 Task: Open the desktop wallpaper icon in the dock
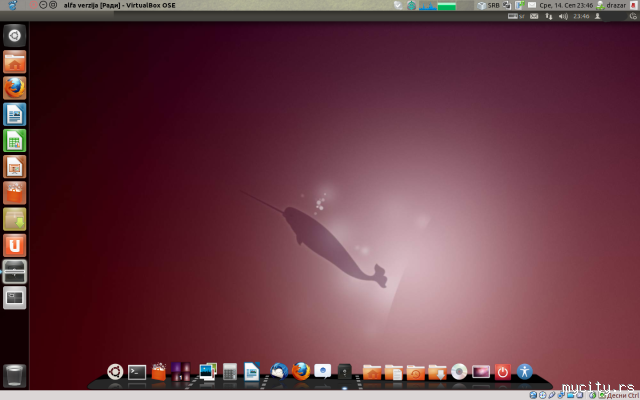click(x=481, y=372)
